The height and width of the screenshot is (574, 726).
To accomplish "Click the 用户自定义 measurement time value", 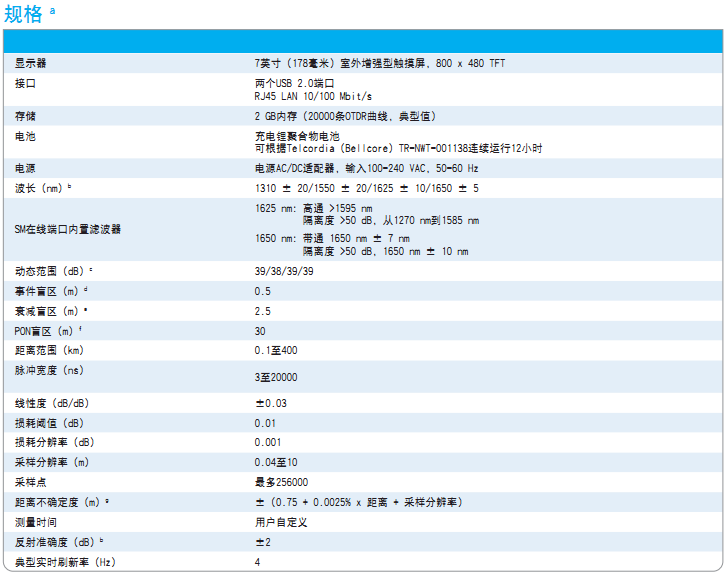I will tap(280, 522).
